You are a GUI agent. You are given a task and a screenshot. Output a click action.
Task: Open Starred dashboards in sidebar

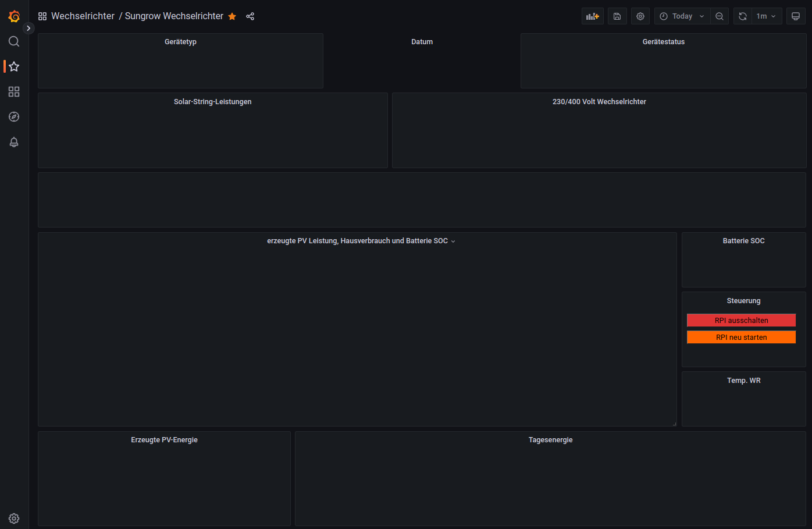[14, 66]
